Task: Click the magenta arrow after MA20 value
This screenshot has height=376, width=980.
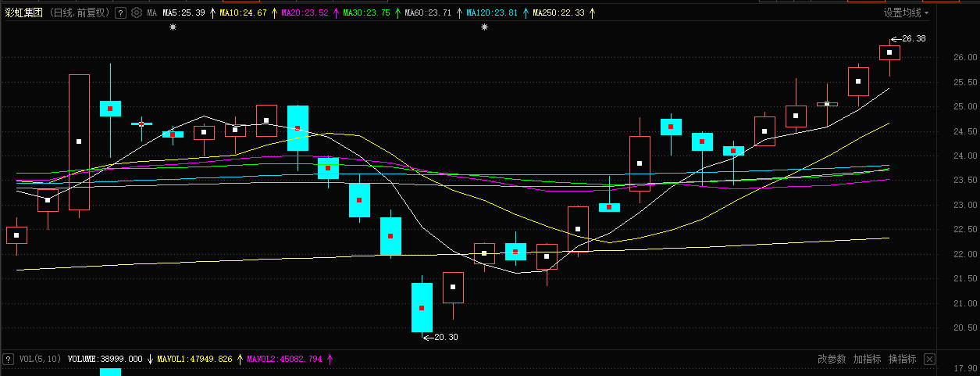Action: click(x=336, y=13)
